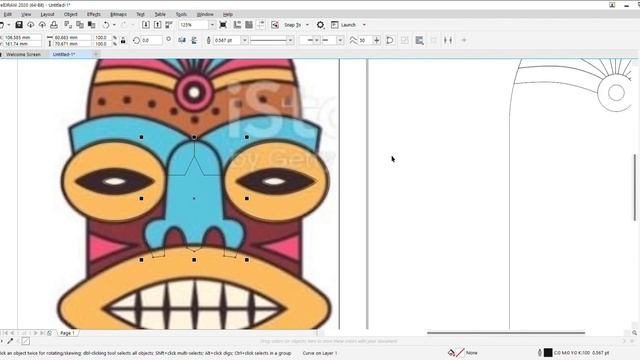Click the zoom magnifier icon at canvas bottom-right
The height and width of the screenshot is (360, 640).
(x=635, y=333)
